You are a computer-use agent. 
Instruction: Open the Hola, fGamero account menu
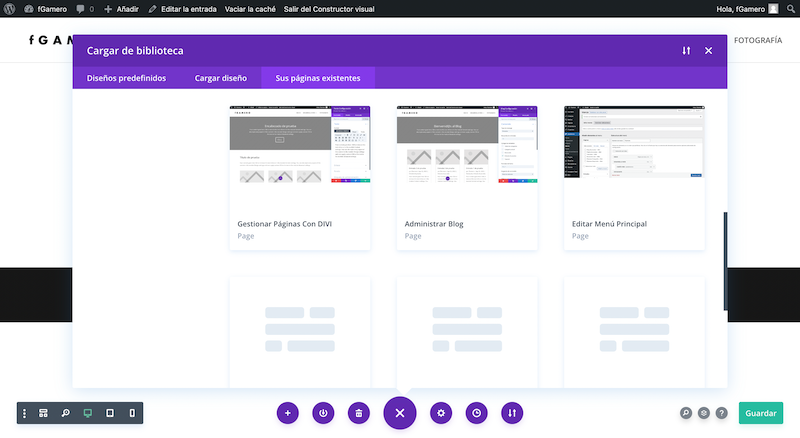pyautogui.click(x=747, y=9)
